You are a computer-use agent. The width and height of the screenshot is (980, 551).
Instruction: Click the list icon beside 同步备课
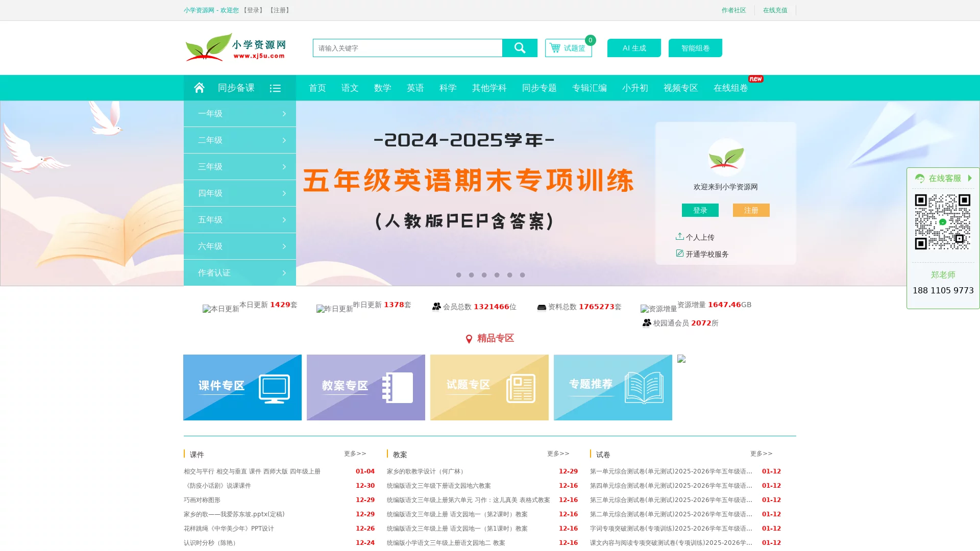point(275,87)
